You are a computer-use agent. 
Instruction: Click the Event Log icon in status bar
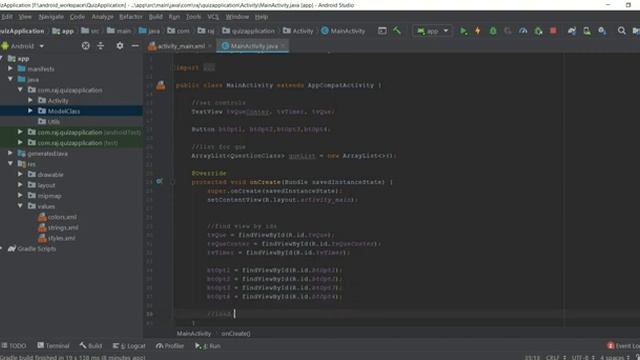(611, 346)
